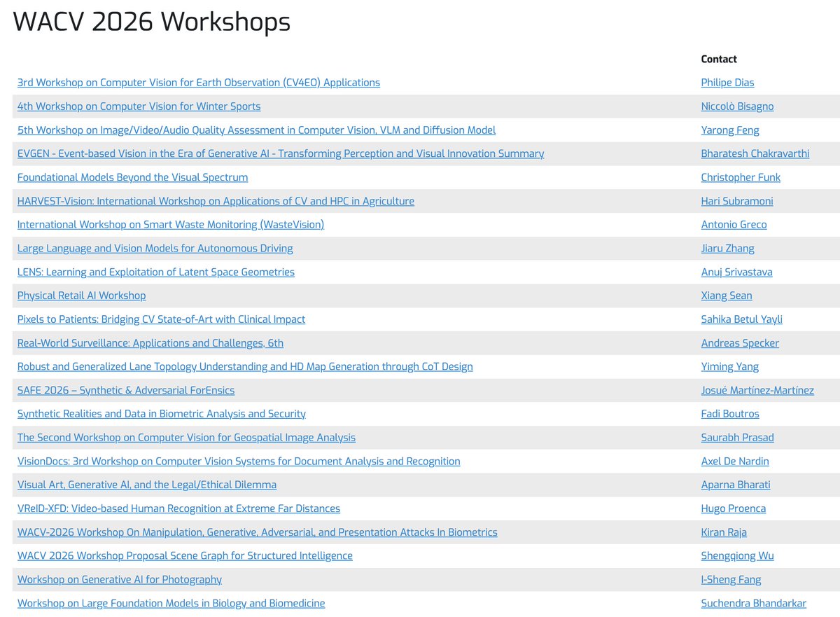Open the EVGEN Event-based Vision workshop link
The image size is (840, 617).
click(x=281, y=153)
